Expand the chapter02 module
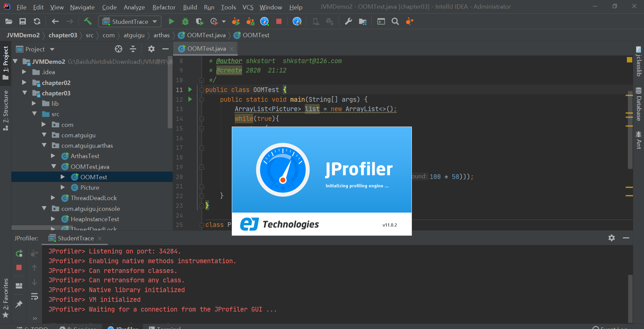Screen dimensions: 644x329 pos(24,82)
